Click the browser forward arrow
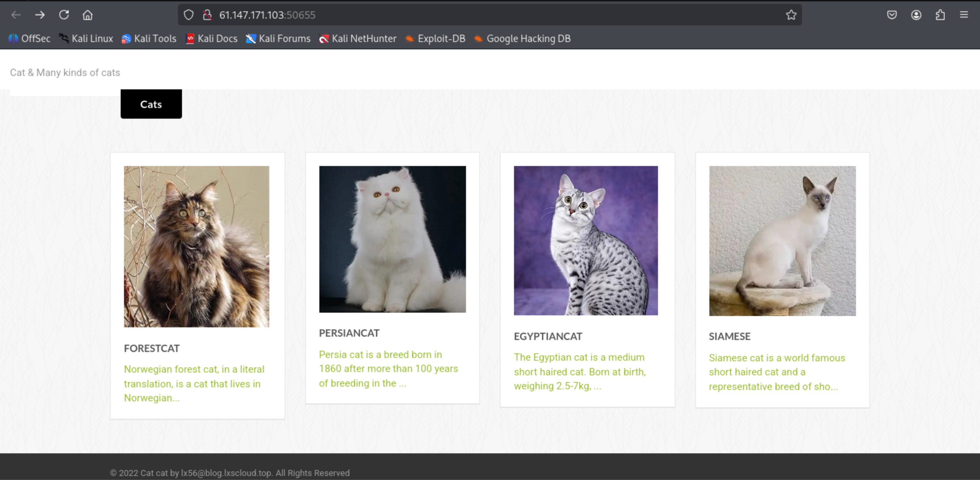The image size is (980, 480). pos(40,15)
